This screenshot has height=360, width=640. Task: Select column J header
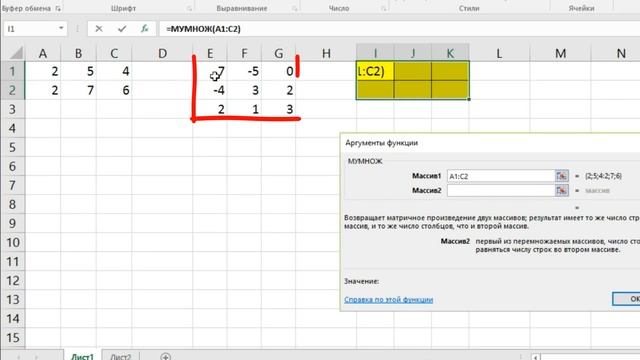pyautogui.click(x=413, y=53)
